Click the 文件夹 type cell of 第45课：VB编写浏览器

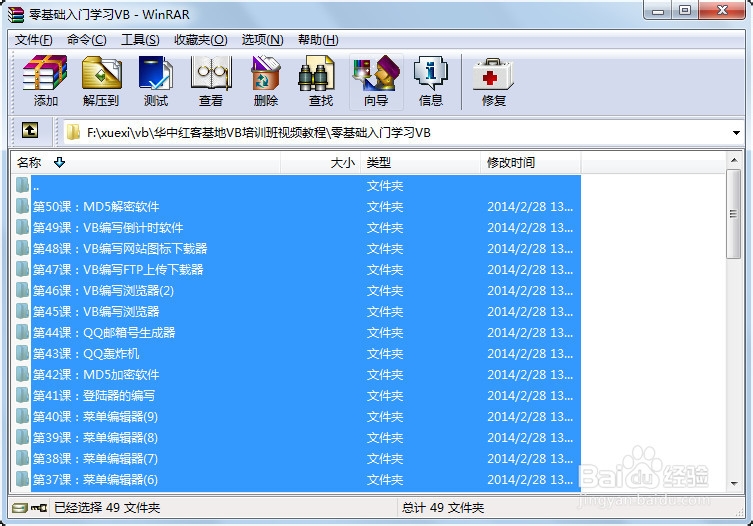[x=385, y=312]
